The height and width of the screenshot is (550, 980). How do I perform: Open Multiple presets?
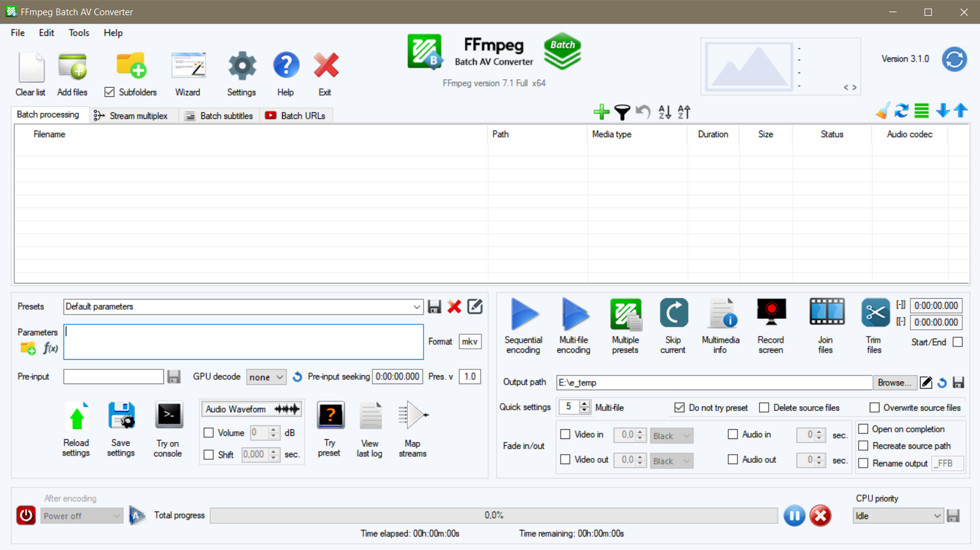coord(626,315)
